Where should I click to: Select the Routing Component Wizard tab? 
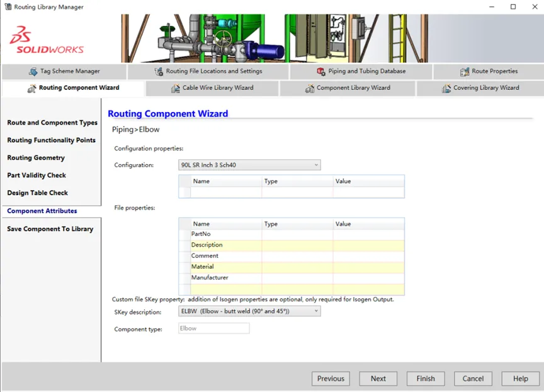[73, 88]
